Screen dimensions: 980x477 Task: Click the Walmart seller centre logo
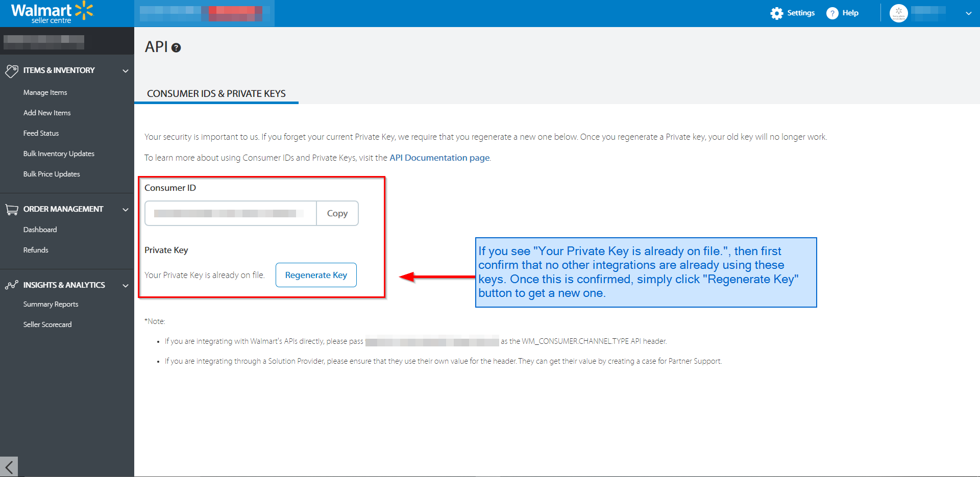coord(52,13)
